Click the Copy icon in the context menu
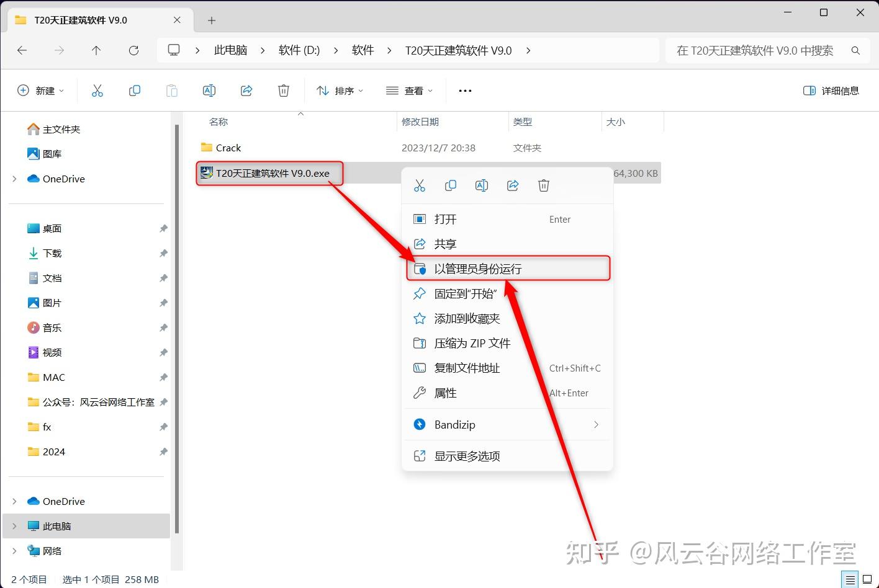Screen dimensions: 879x588 (x=451, y=185)
